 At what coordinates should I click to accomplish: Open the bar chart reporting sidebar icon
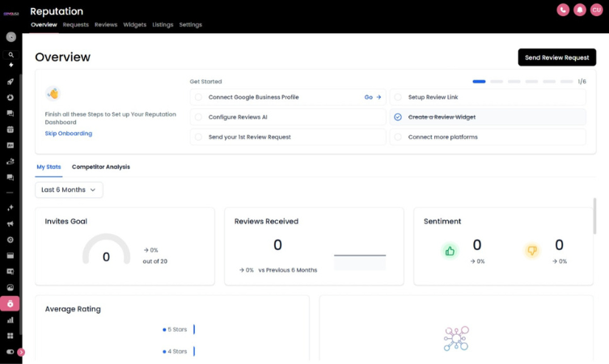tap(11, 320)
